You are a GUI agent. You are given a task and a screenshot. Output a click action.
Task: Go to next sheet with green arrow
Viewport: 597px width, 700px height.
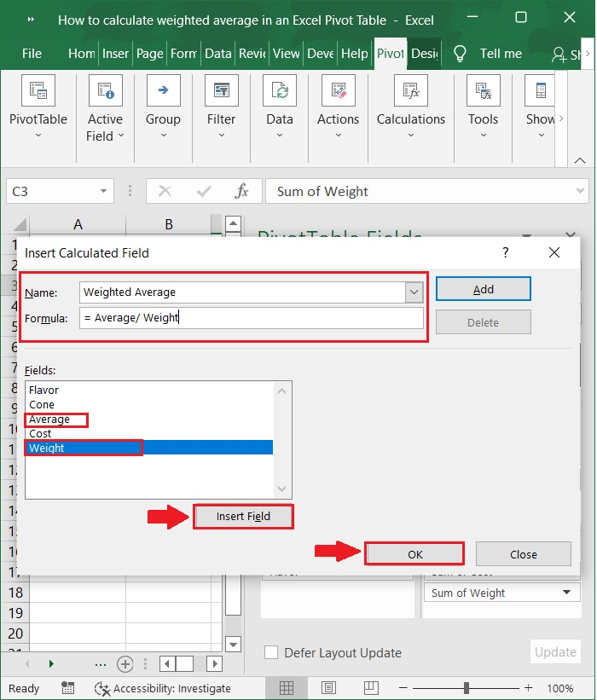point(51,664)
